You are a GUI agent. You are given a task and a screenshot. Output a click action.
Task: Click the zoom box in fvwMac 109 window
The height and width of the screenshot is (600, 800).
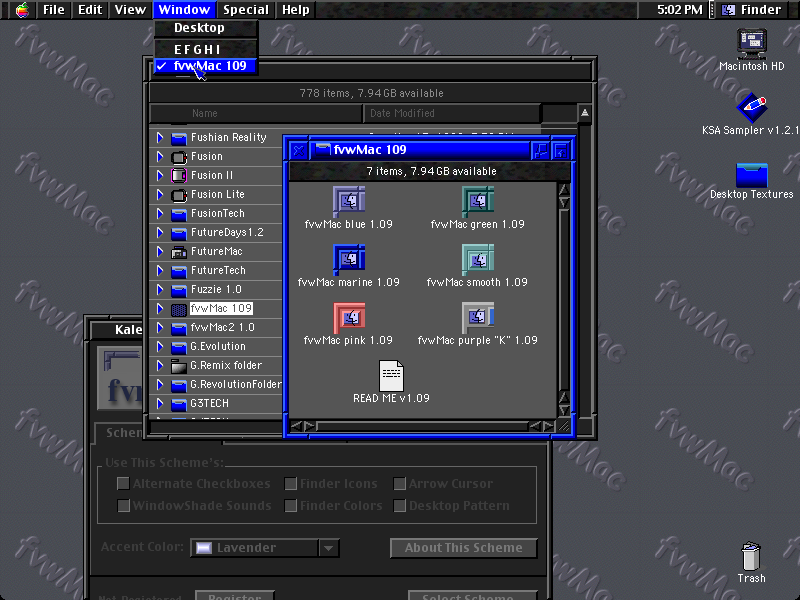coord(540,151)
